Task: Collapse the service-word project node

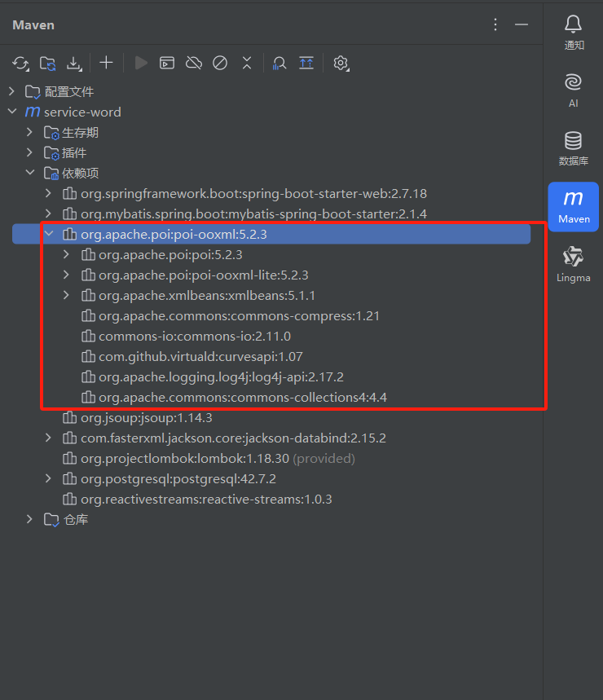Action: (x=12, y=112)
